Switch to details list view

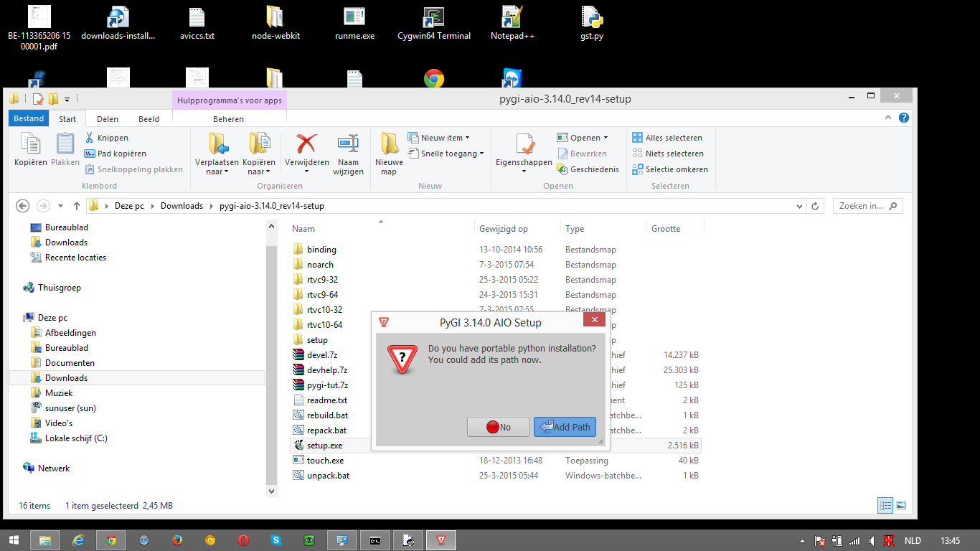(x=886, y=505)
